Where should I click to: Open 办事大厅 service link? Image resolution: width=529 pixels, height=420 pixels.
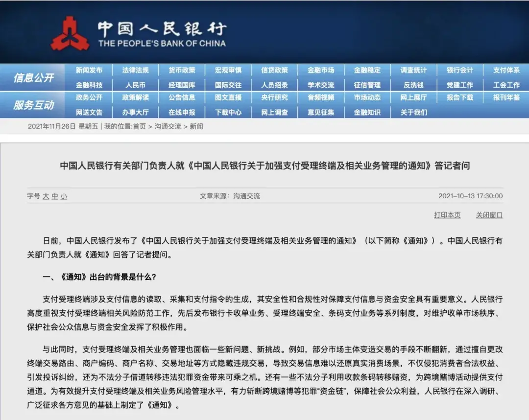click(135, 112)
